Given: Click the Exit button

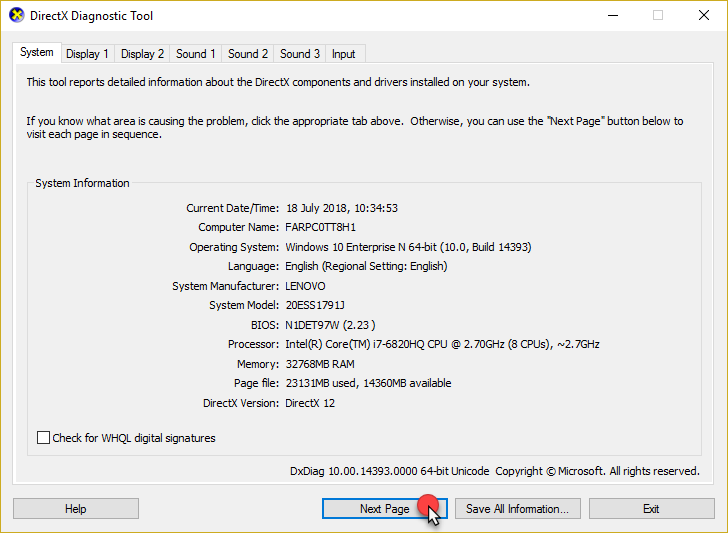Looking at the screenshot, I should click(x=651, y=509).
